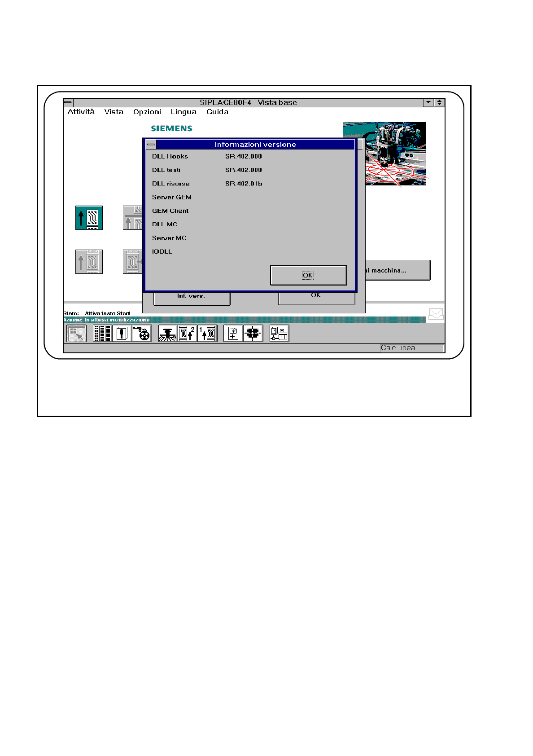This screenshot has height=756, width=533.
Task: Click the partly hidden gray conveyor icon, lower row
Action: [133, 262]
